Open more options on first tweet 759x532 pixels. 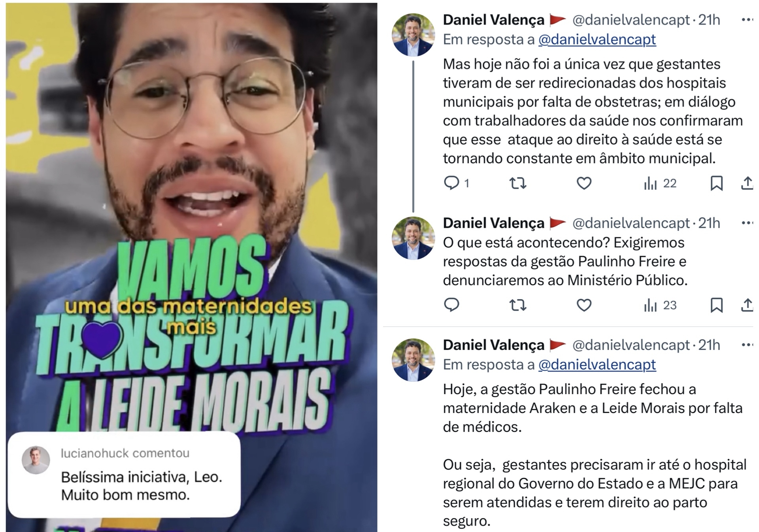[x=747, y=20]
